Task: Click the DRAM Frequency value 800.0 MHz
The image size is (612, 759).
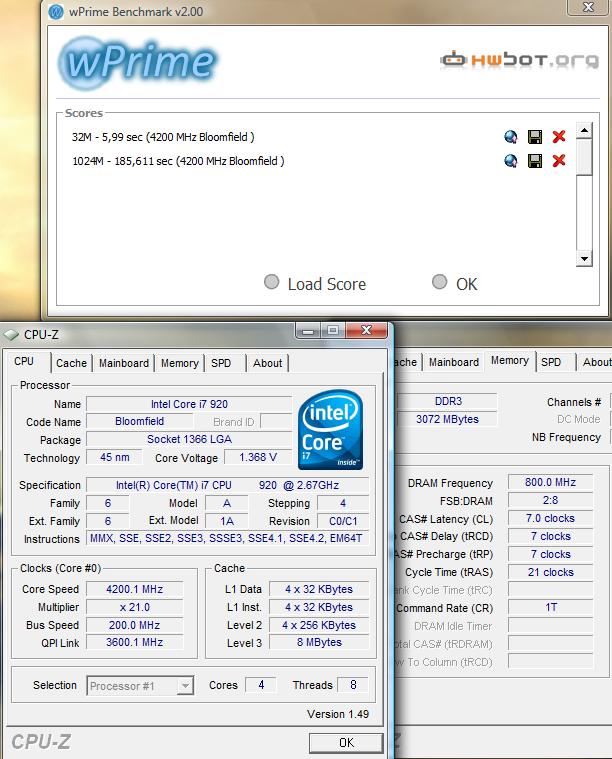Action: [551, 482]
